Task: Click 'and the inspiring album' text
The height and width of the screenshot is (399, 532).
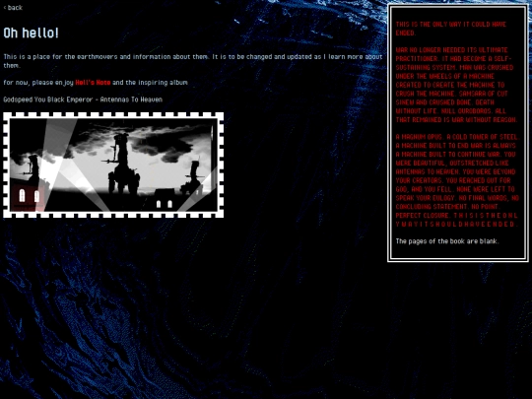Action: (x=150, y=83)
